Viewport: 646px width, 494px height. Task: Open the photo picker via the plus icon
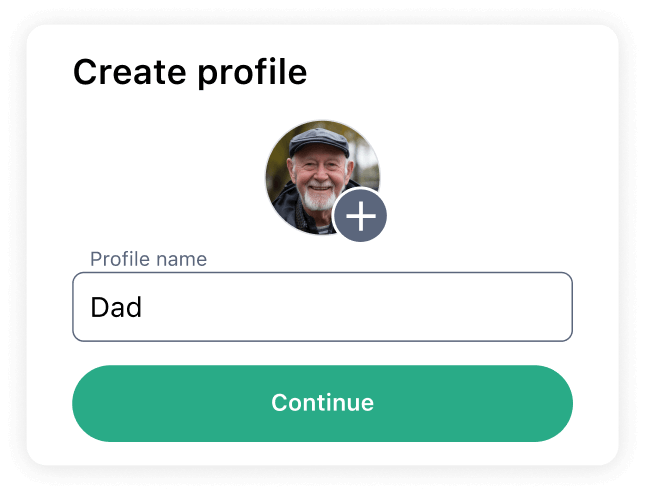pos(360,215)
